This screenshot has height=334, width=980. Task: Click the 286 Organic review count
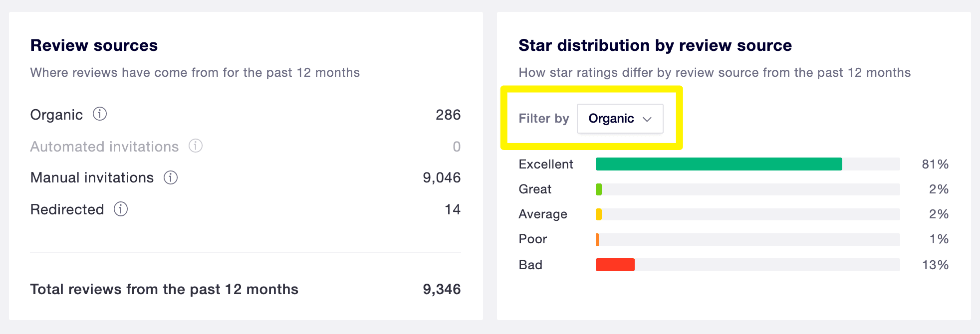click(449, 115)
